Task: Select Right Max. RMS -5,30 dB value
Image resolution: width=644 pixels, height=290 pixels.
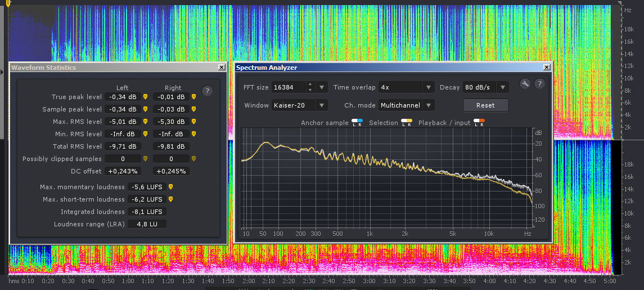Action: [172, 122]
